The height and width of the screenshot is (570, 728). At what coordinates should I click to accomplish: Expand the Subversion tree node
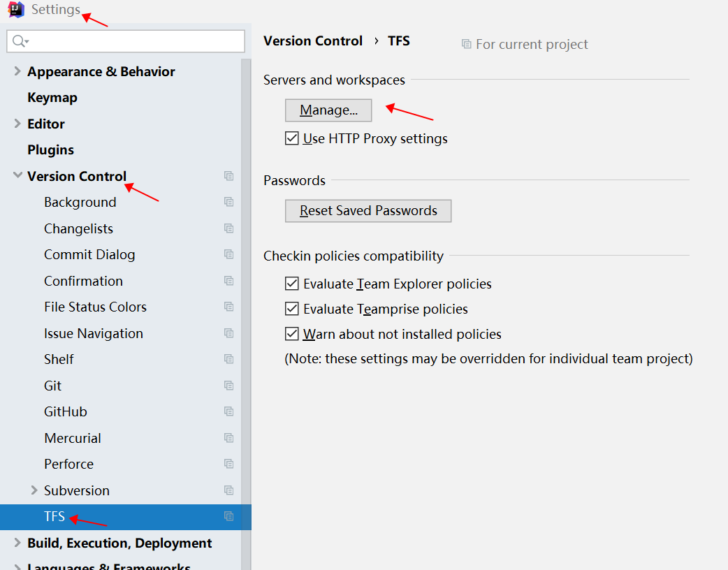(34, 490)
